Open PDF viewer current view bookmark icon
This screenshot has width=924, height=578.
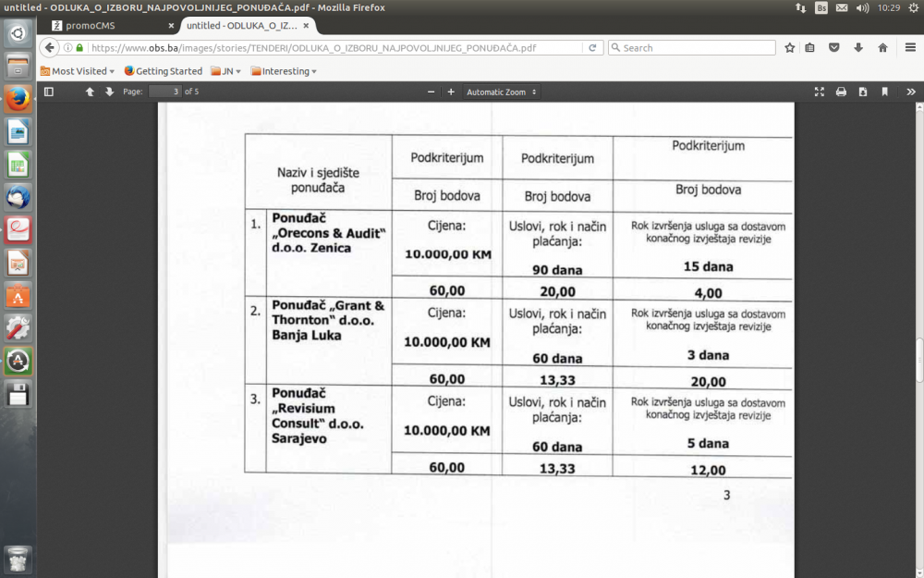(x=884, y=92)
